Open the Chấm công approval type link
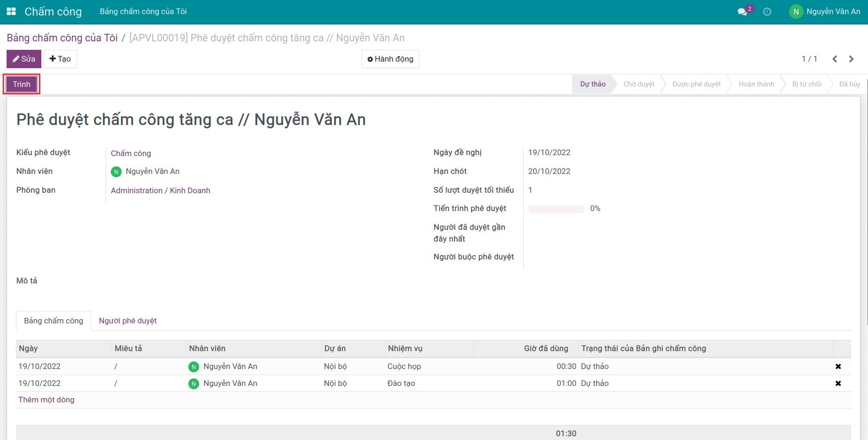Image resolution: width=868 pixels, height=440 pixels. 131,153
